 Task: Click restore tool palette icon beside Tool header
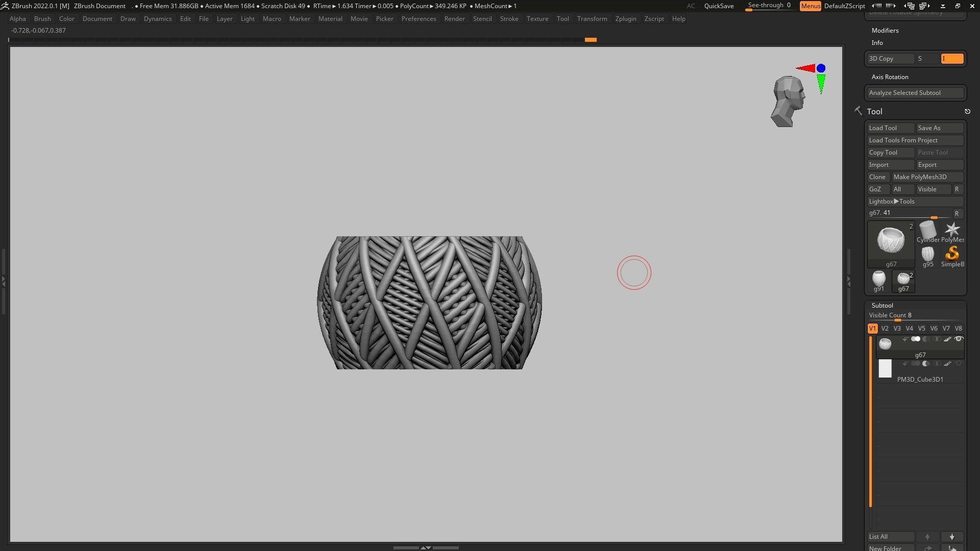[x=967, y=112]
